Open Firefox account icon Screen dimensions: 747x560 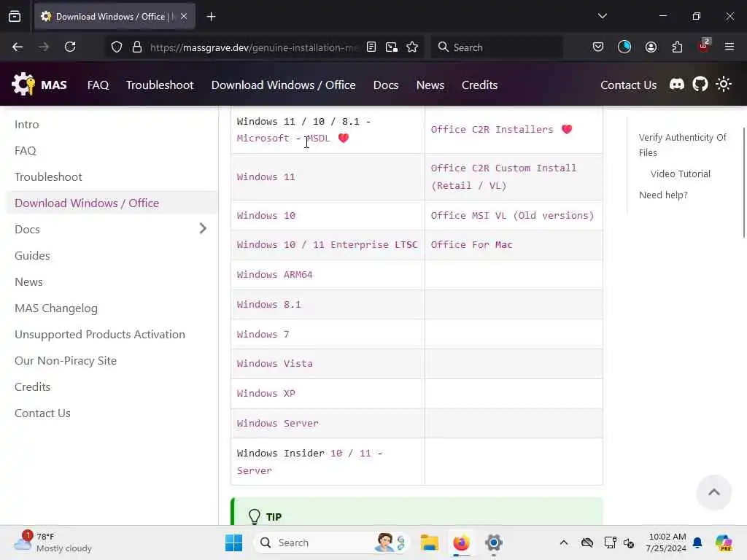pyautogui.click(x=651, y=47)
